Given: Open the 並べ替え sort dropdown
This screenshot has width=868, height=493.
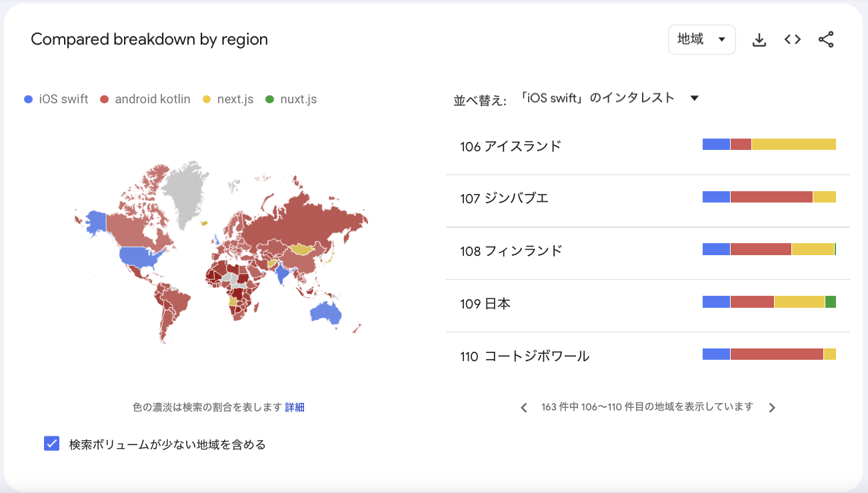Looking at the screenshot, I should [x=609, y=98].
